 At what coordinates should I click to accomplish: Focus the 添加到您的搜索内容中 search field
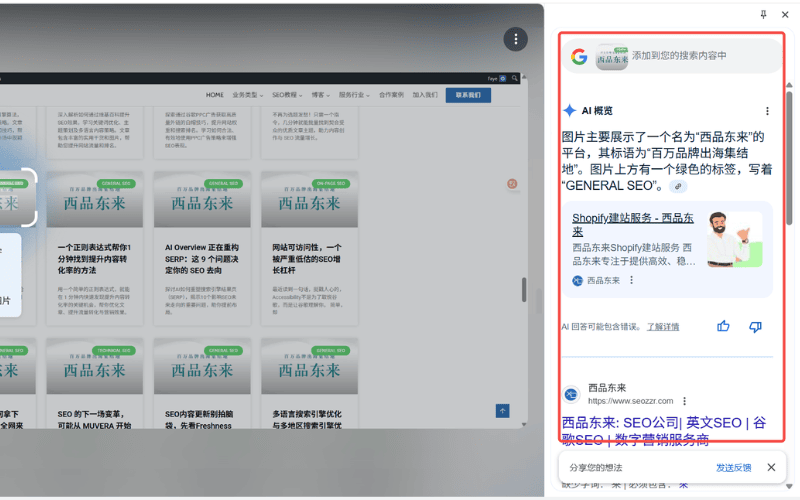click(x=679, y=56)
